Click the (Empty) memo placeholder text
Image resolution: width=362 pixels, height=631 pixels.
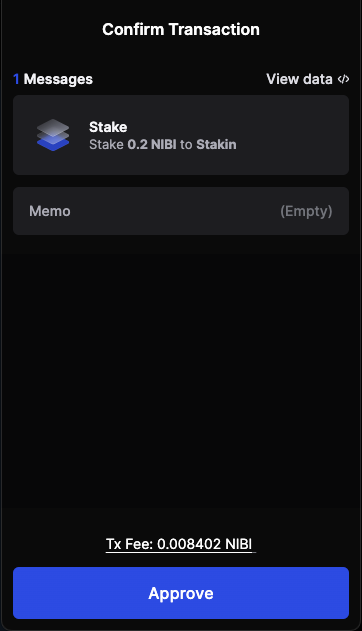coord(306,211)
